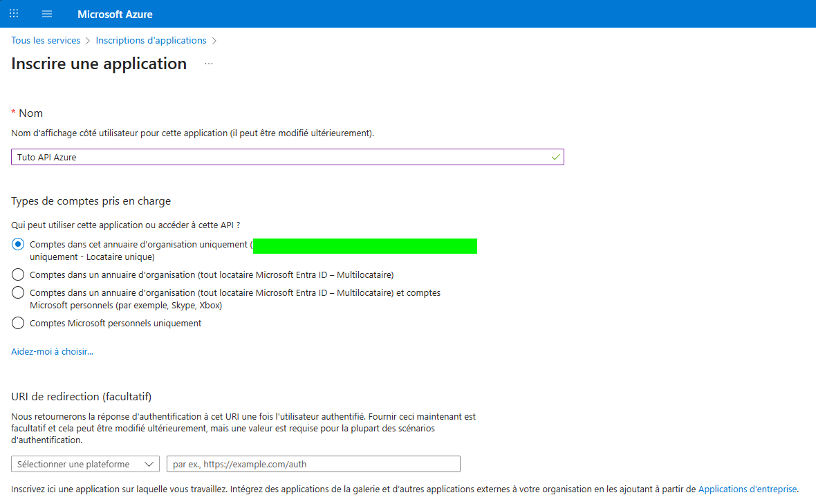Choose "Comptes Microsoft personnels uniquement"
Screen dimensions: 816x504
pyautogui.click(x=17, y=322)
